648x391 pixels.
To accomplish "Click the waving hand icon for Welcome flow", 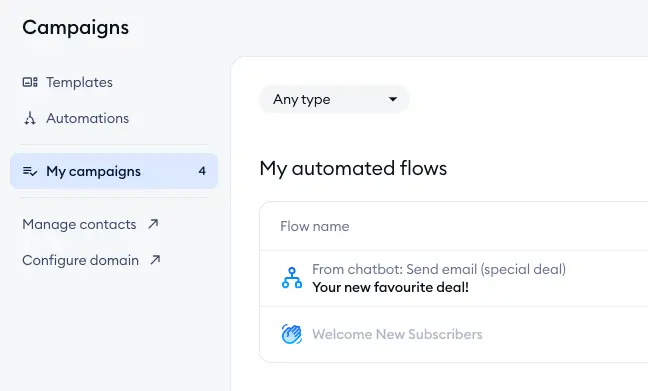I will [292, 334].
